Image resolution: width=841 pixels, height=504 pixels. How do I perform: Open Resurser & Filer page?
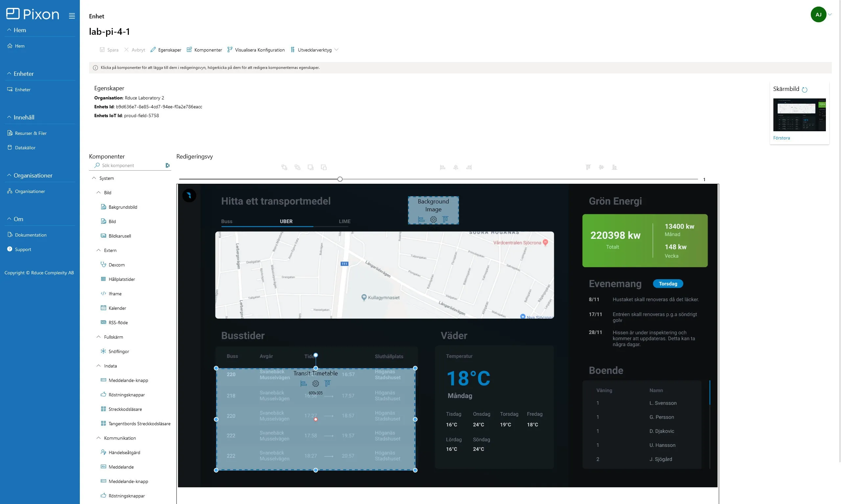click(x=31, y=133)
